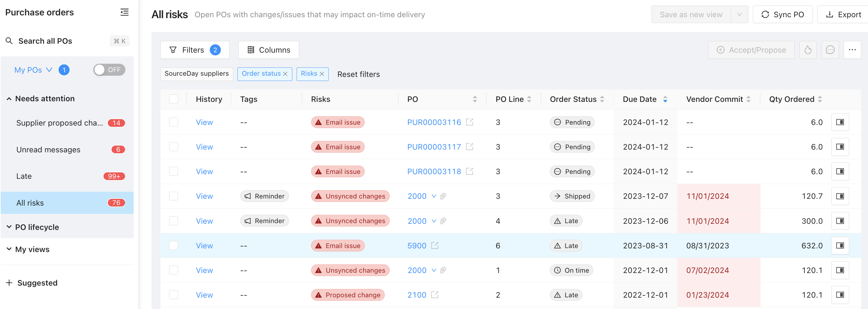Expand the PO lifecycle section

tap(9, 227)
